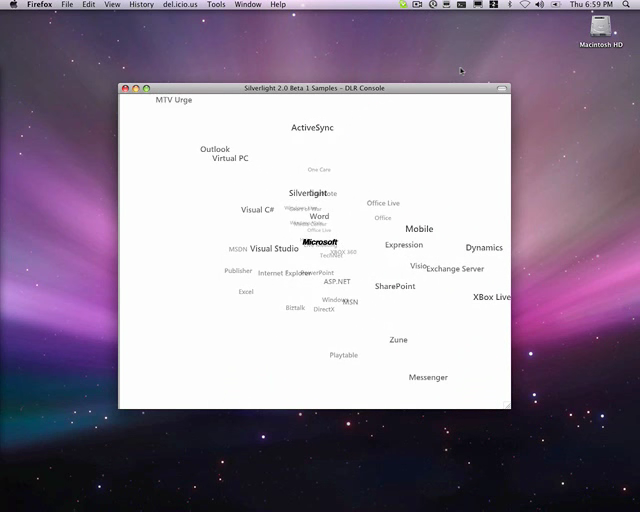The height and width of the screenshot is (512, 640).
Task: Open the Firefox application menu
Action: (x=40, y=4)
